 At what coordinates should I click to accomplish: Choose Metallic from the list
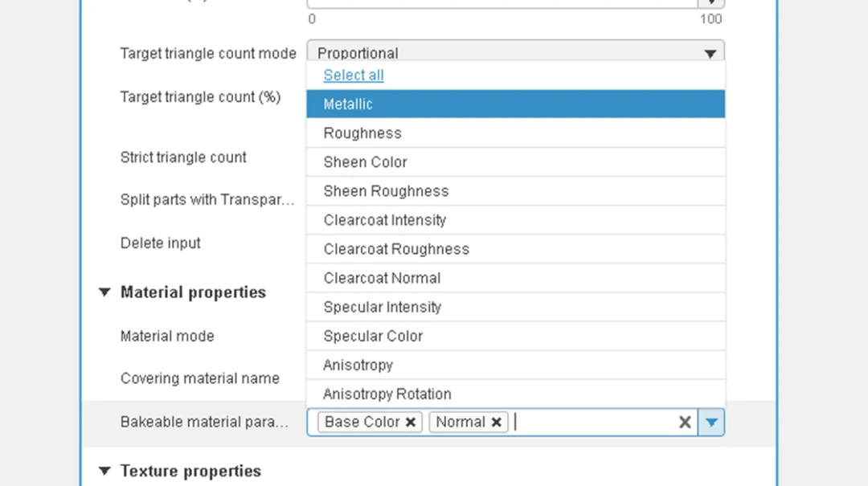click(x=348, y=104)
